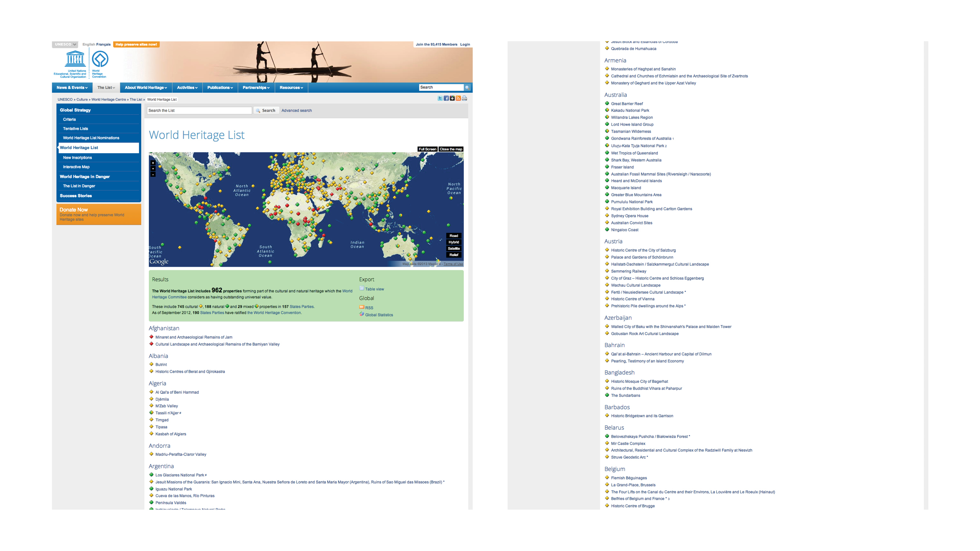
Task: Click the Donate Now orange banner
Action: 98,214
